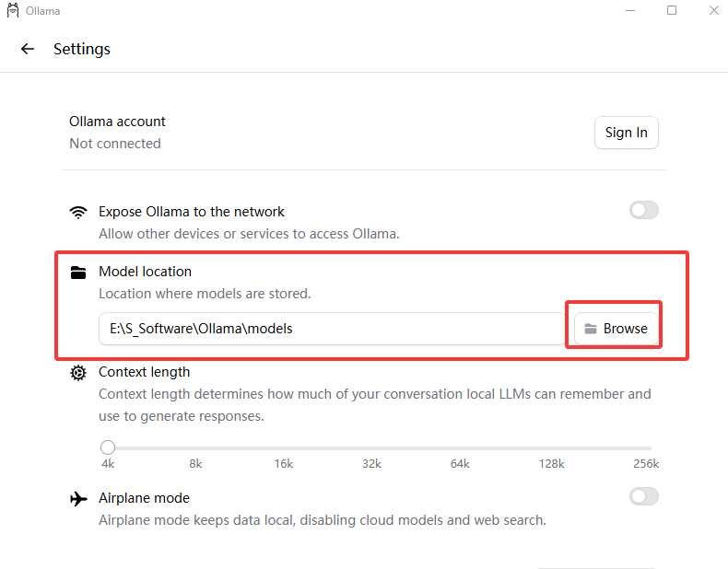Image resolution: width=728 pixels, height=569 pixels.
Task: Toggle Expose Ollama to the network switch
Action: pos(644,210)
